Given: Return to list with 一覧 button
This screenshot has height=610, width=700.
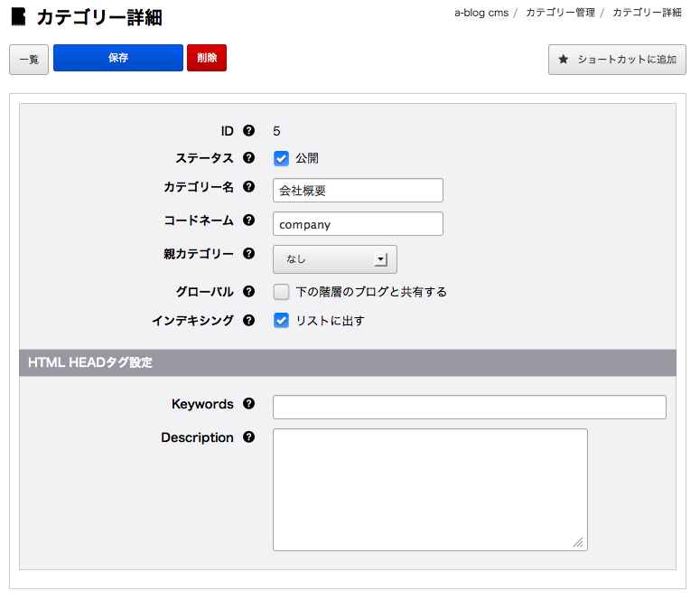Looking at the screenshot, I should 29,60.
